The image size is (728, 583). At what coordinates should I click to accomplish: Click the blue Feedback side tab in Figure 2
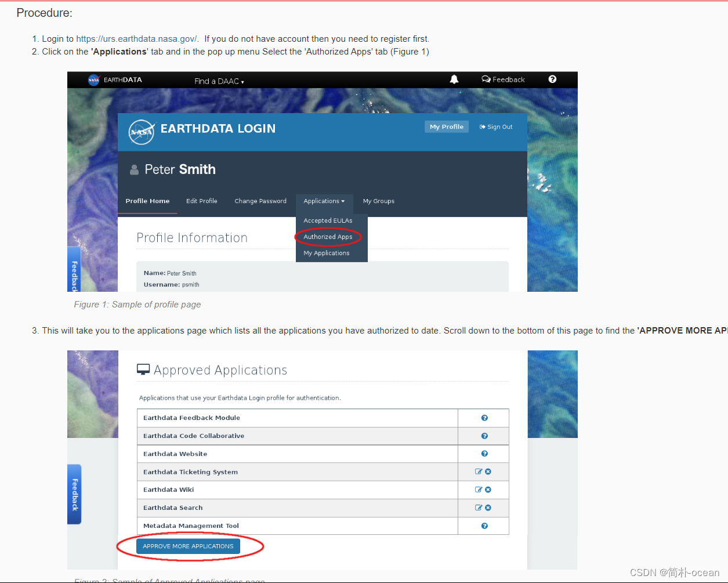pyautogui.click(x=74, y=494)
